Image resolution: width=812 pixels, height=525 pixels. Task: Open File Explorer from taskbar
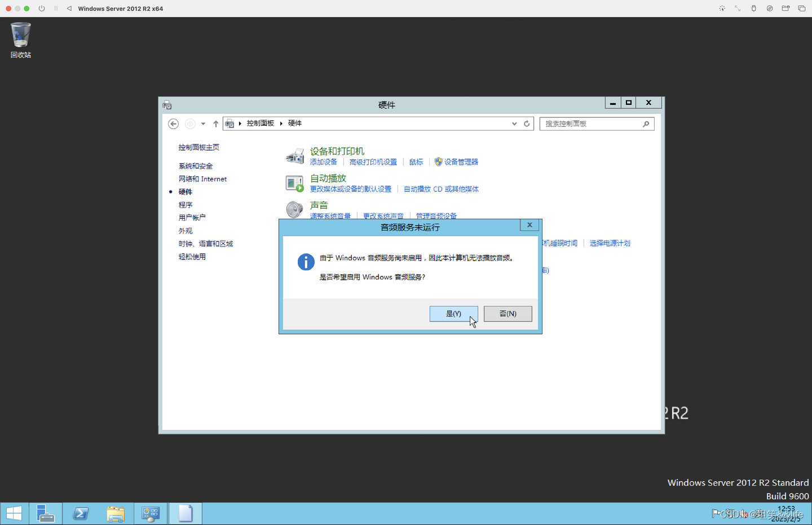coord(116,514)
